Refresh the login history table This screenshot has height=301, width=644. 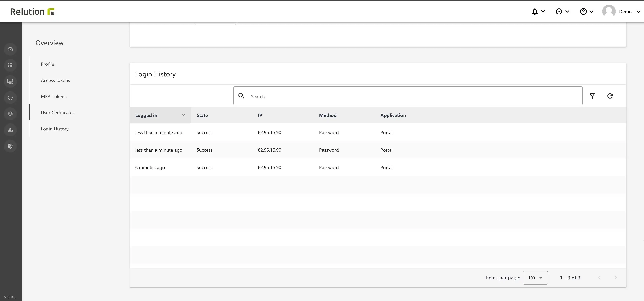tap(610, 96)
